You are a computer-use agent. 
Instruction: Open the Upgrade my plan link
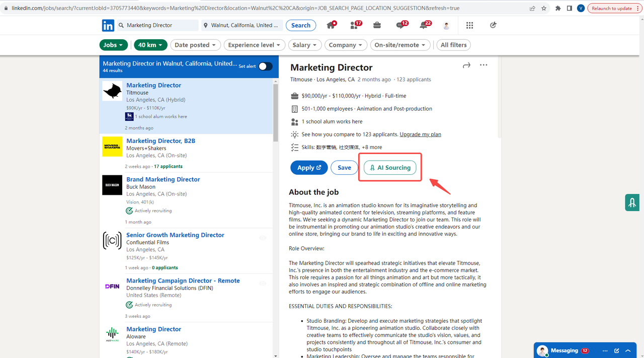click(420, 134)
